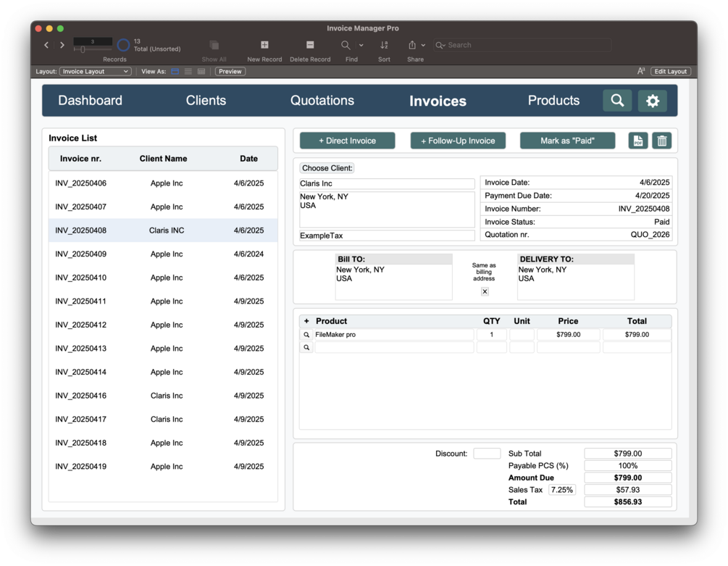The width and height of the screenshot is (728, 566).
Task: Click the Sort toolbar icon
Action: click(x=384, y=45)
